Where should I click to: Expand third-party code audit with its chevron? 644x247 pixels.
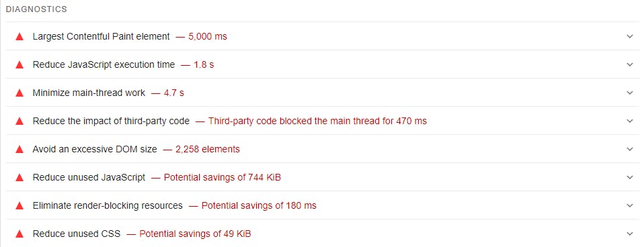630,121
